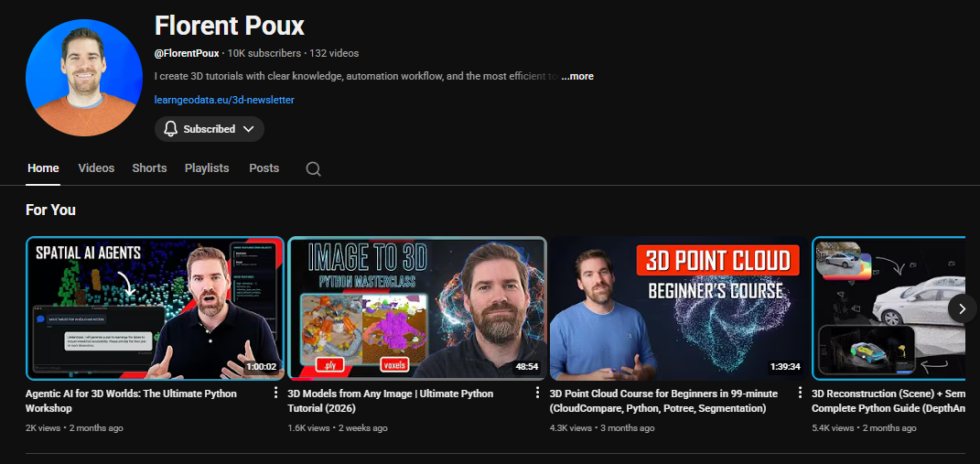Click 2K views metadata text

(x=43, y=428)
